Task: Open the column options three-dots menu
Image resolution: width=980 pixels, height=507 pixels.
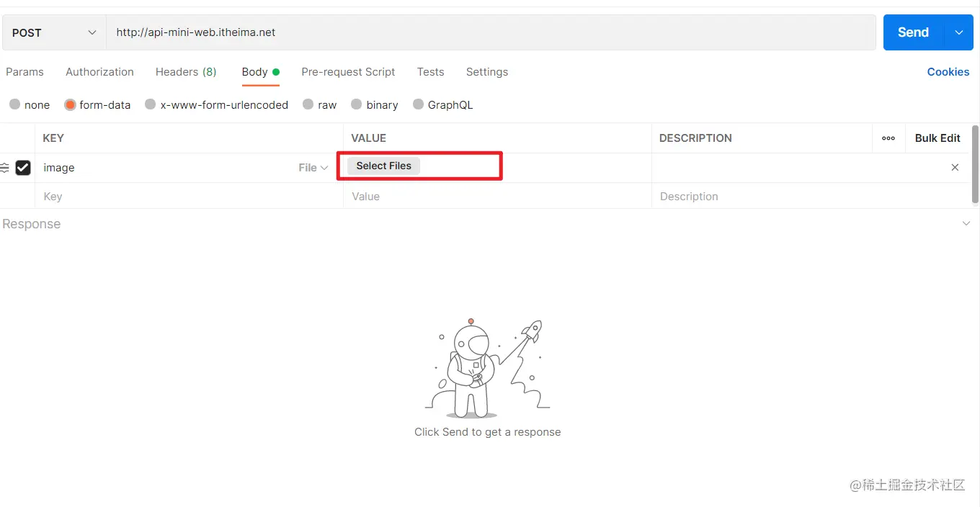Action: [x=888, y=138]
